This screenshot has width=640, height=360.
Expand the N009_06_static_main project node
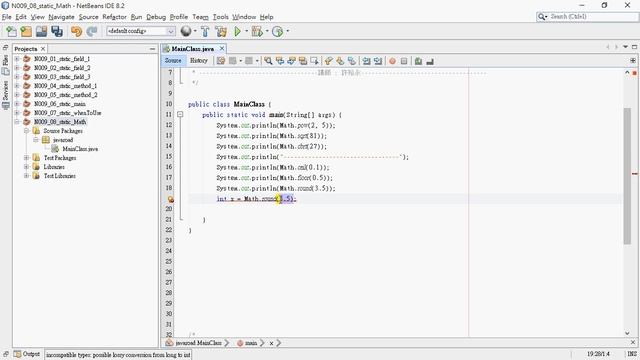(17, 104)
